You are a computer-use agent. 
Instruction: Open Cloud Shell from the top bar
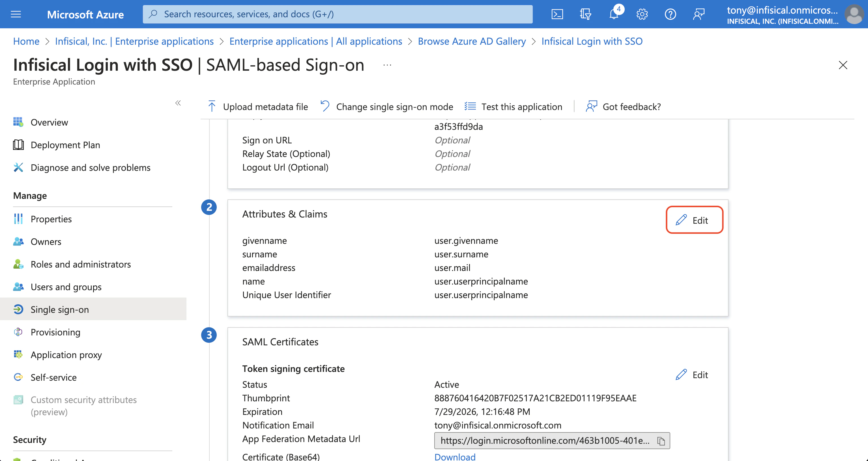click(557, 14)
